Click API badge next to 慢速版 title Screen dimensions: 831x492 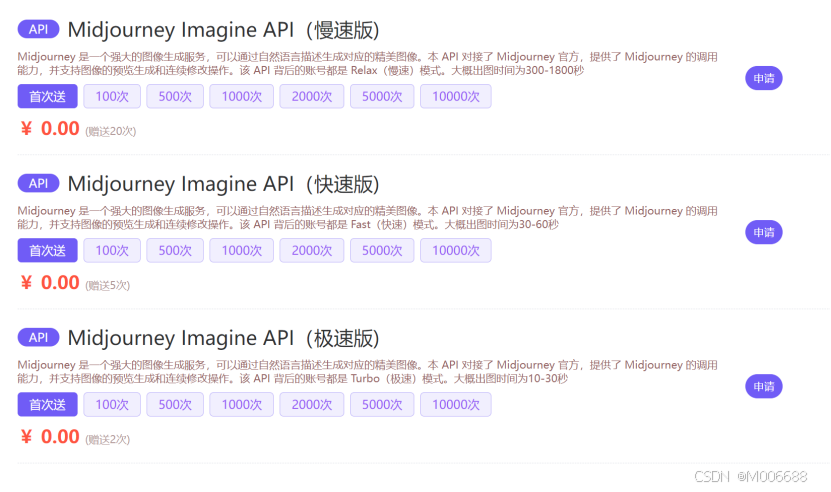point(38,29)
